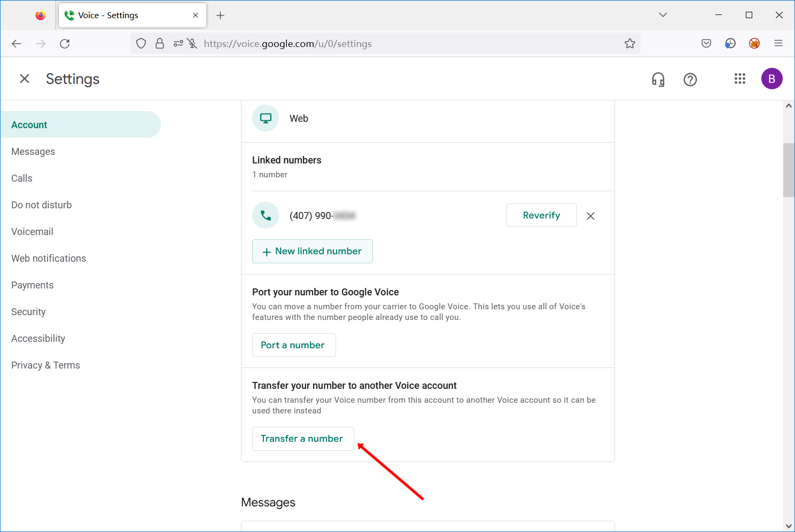Click the tracking protection shield icon
The height and width of the screenshot is (532, 795).
[141, 44]
